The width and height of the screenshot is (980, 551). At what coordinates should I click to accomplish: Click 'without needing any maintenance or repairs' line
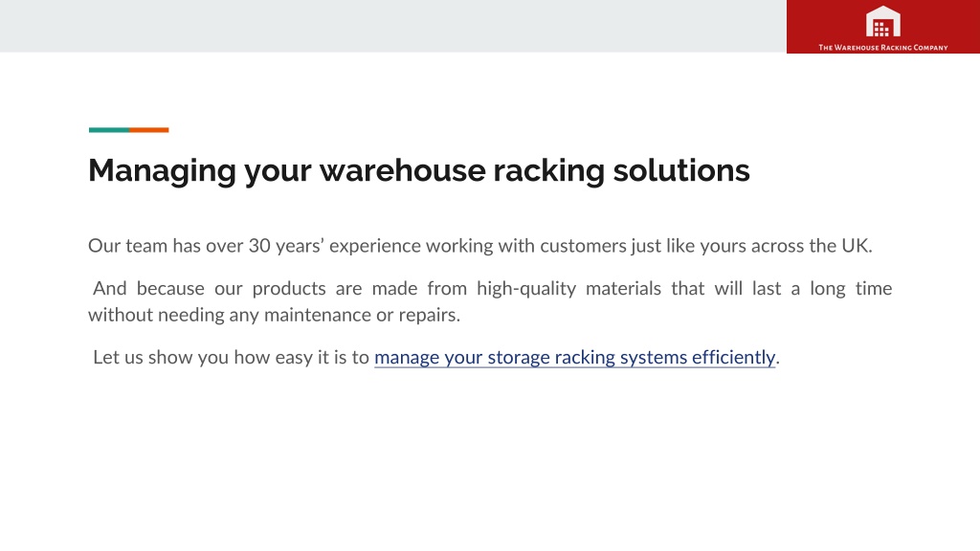274,315
